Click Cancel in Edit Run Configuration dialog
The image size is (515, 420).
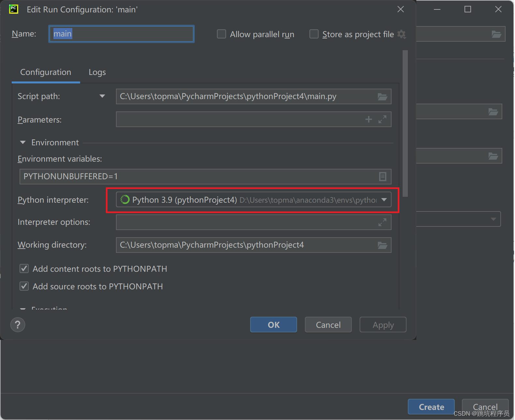(328, 325)
